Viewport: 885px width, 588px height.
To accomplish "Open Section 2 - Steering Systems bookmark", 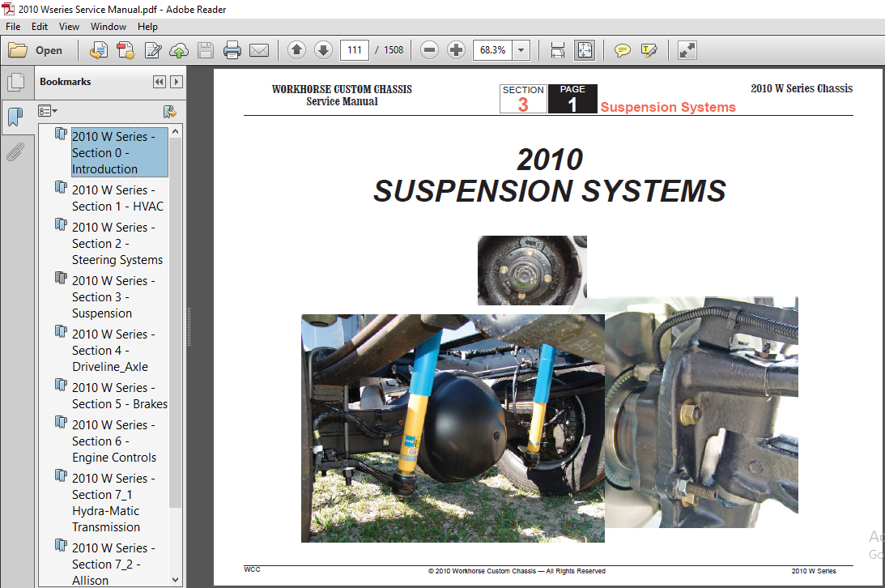I will click(x=117, y=243).
